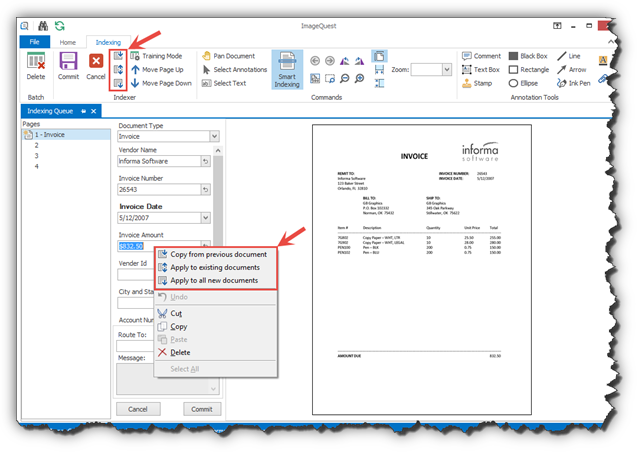Screen dimensions: 637x452
Task: Choose the Ink Pen tool
Action: 574,83
